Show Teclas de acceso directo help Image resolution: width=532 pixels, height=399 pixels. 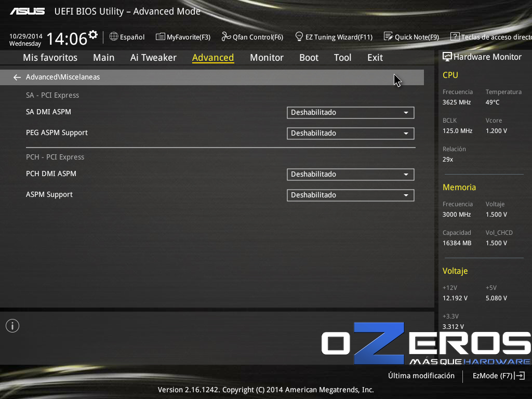(x=491, y=37)
